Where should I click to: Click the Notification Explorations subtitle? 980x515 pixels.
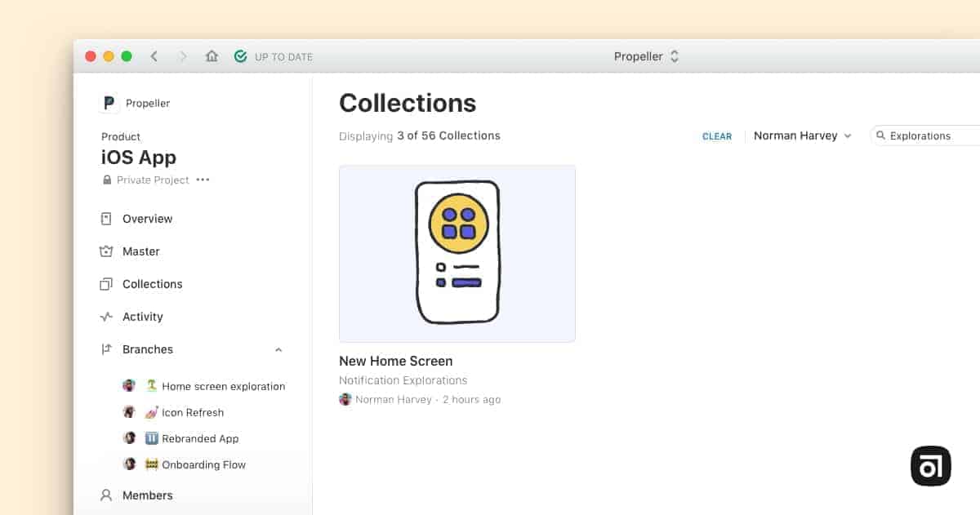click(x=403, y=380)
